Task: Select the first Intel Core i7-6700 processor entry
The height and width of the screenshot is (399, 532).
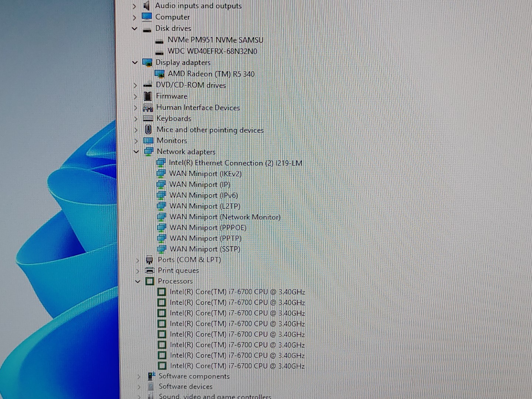Action: (237, 292)
